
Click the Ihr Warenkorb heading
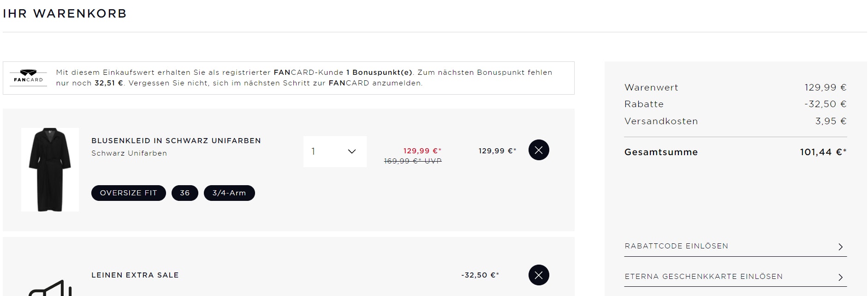tap(65, 13)
